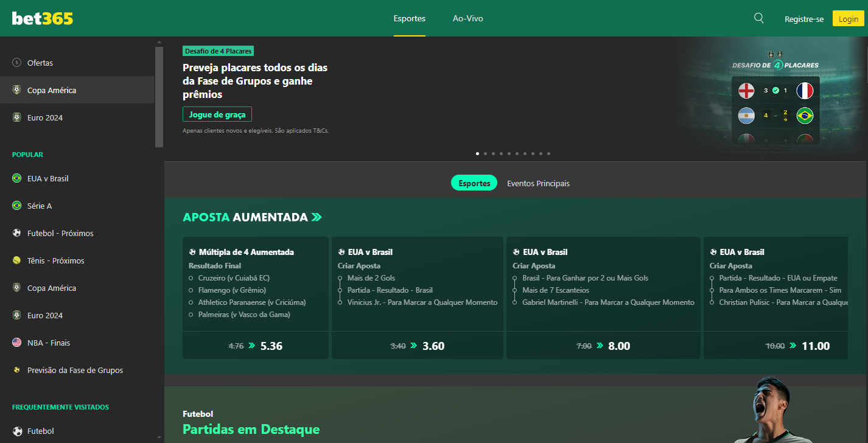The width and height of the screenshot is (868, 443).
Task: Open Euro 2024 under the Popular section
Action: [x=45, y=315]
